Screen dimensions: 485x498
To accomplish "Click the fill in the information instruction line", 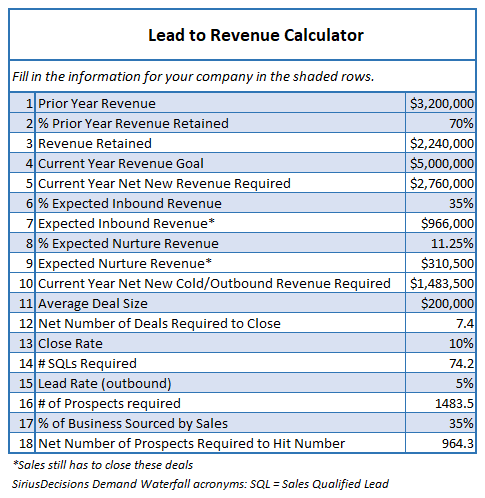I will (x=193, y=77).
